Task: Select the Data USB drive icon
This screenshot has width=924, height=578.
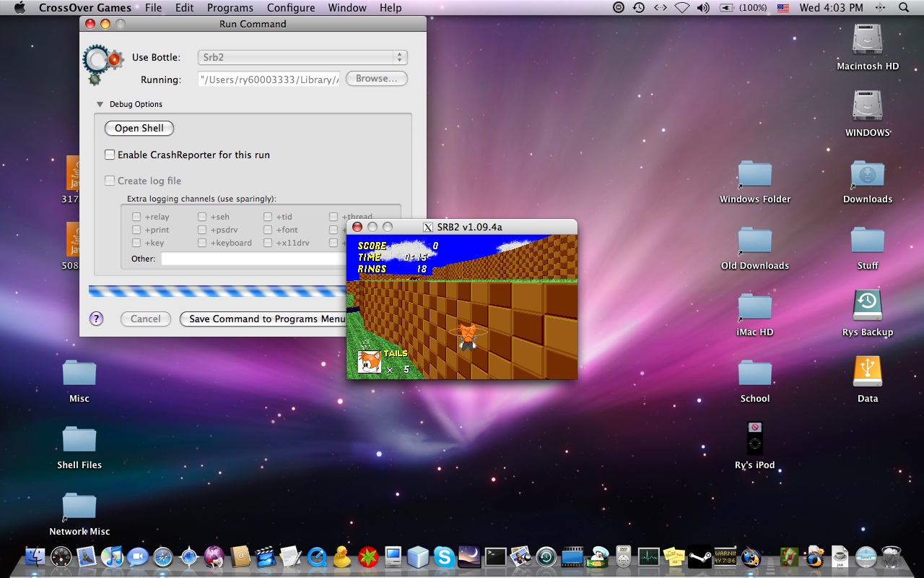Action: coord(868,378)
